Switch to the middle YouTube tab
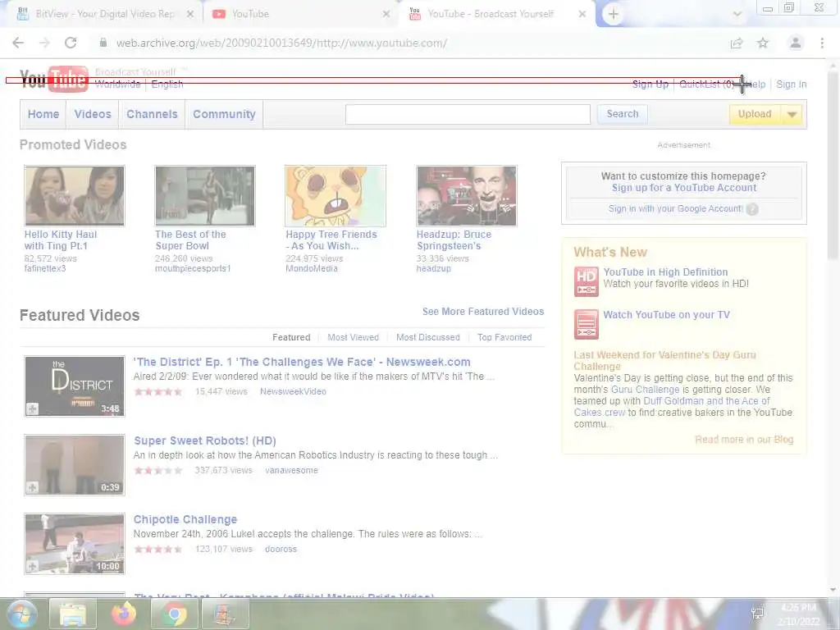Viewport: 840px width, 630px height. 300,14
